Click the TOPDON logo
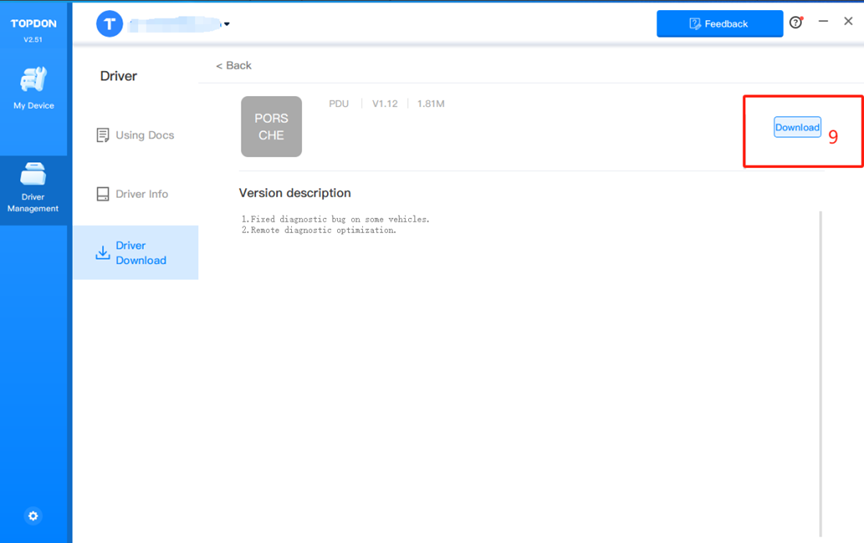The height and width of the screenshot is (543, 864). point(34,24)
